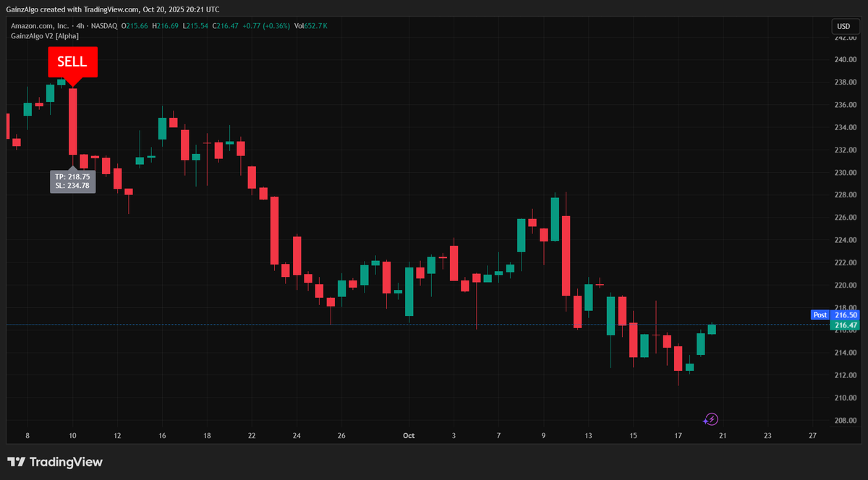Click the 212.00 price axis label
The image size is (868, 480).
click(x=846, y=375)
